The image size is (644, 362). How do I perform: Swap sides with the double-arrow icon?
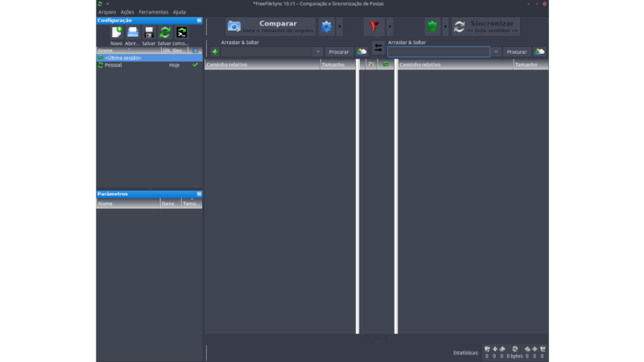click(378, 48)
